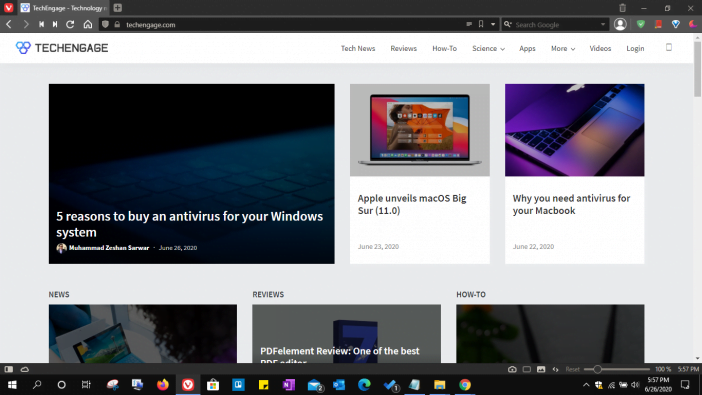Reload the current page
Screen dimensions: 702x395
click(x=70, y=25)
